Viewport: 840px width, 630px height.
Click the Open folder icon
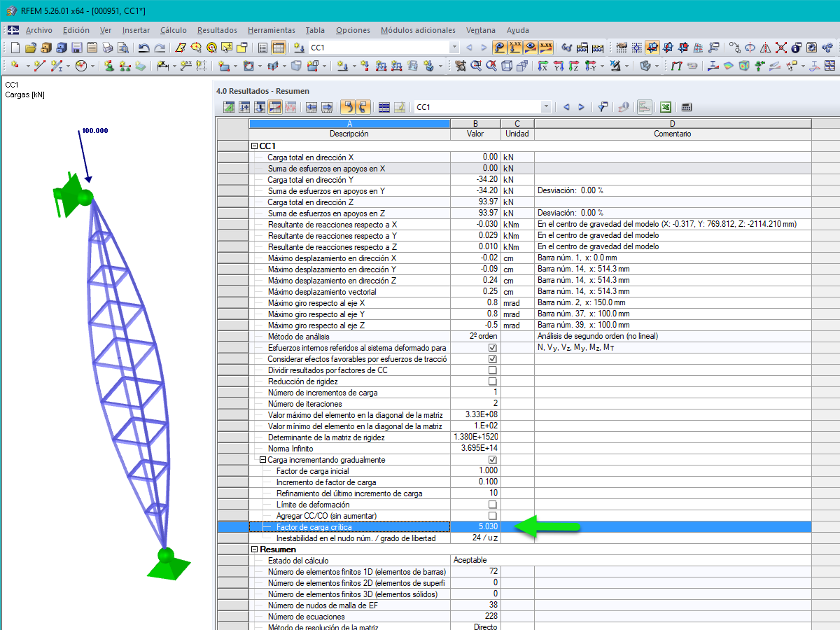point(31,48)
